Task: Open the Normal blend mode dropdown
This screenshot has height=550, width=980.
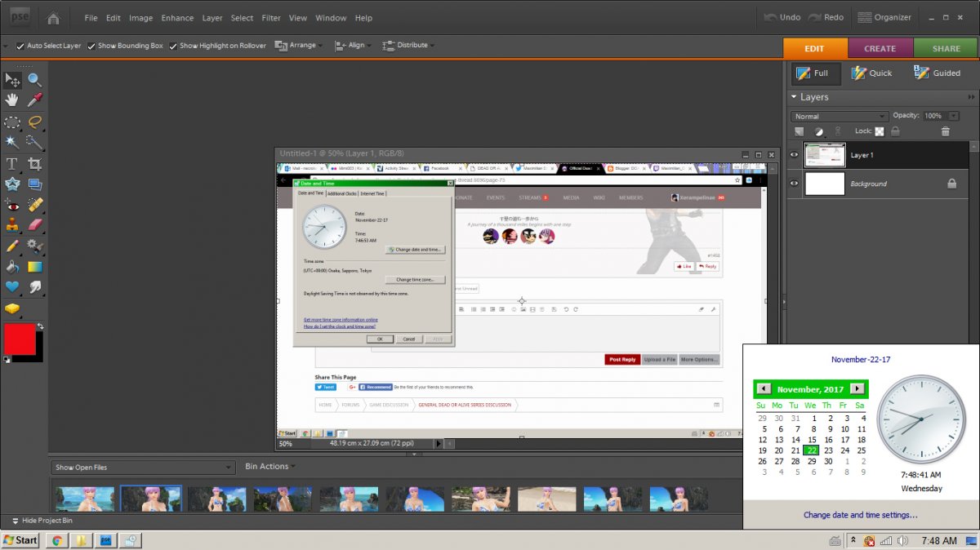Action: [839, 117]
